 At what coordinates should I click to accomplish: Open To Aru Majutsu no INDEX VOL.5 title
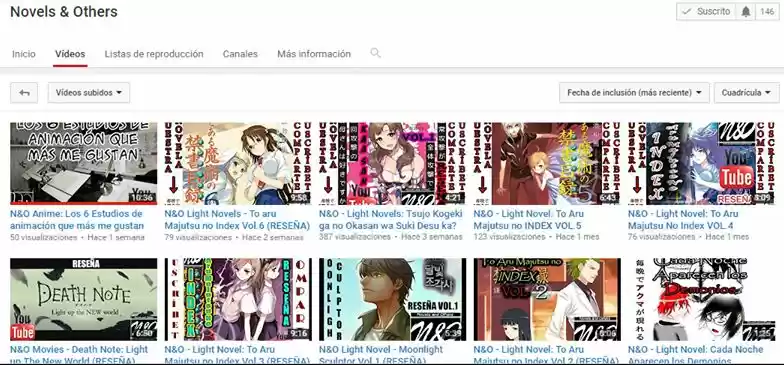(x=528, y=220)
